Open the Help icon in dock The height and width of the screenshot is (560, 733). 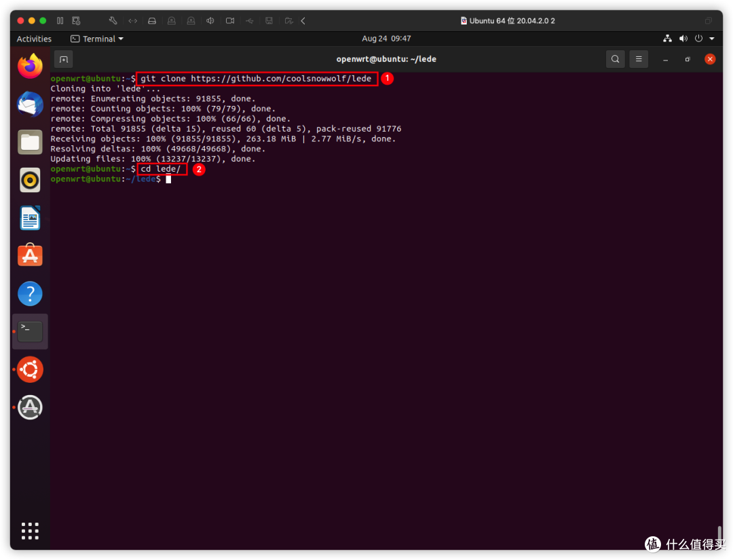point(30,294)
